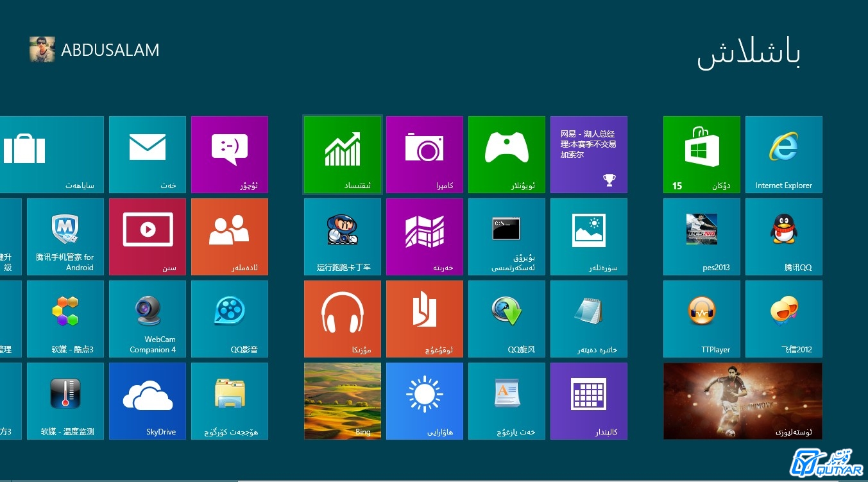Open the ABDUSALAM user account menu
Screen dimensions: 868x482
click(94, 49)
